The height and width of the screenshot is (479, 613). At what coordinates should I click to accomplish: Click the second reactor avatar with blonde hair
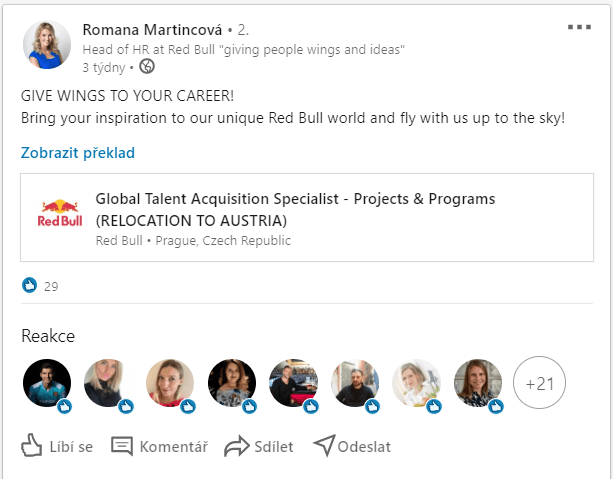(x=108, y=384)
